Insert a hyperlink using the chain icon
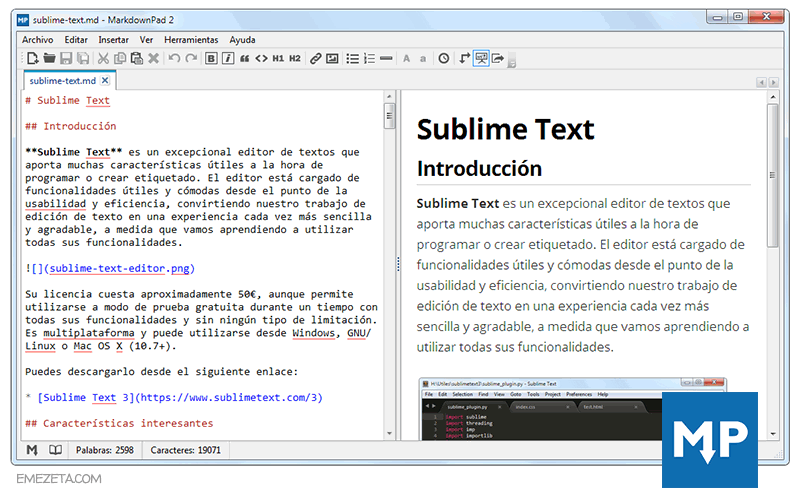The width and height of the screenshot is (800, 500). coord(315,59)
